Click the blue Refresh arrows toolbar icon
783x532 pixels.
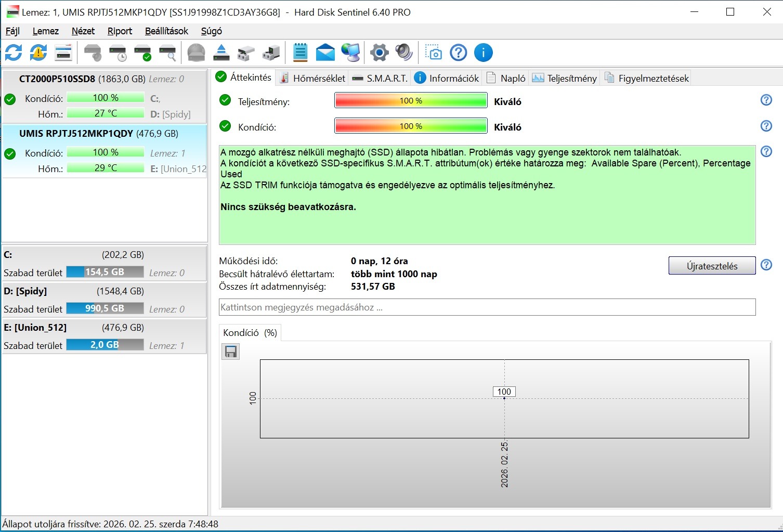tap(14, 53)
